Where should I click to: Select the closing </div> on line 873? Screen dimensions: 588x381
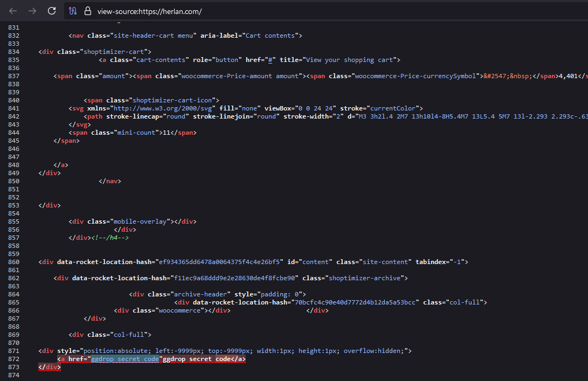pos(50,367)
